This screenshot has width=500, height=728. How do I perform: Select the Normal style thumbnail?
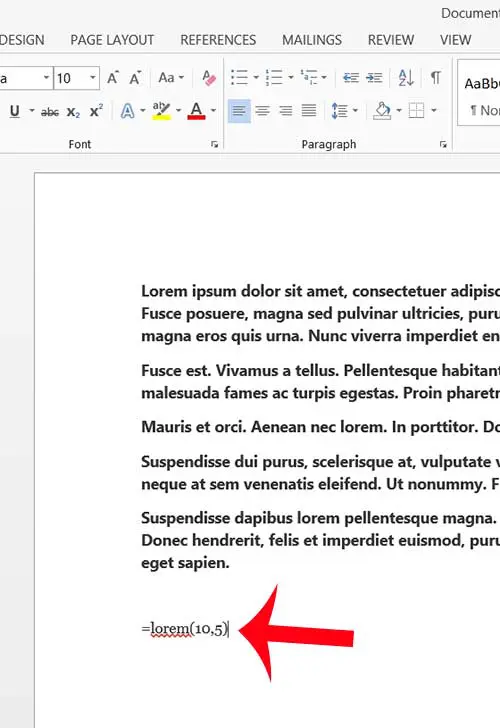tap(479, 93)
